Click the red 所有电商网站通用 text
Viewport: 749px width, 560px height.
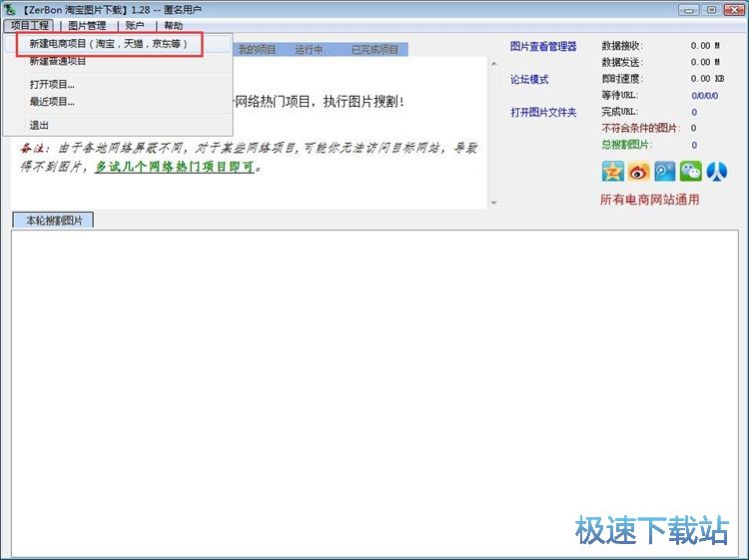point(650,200)
